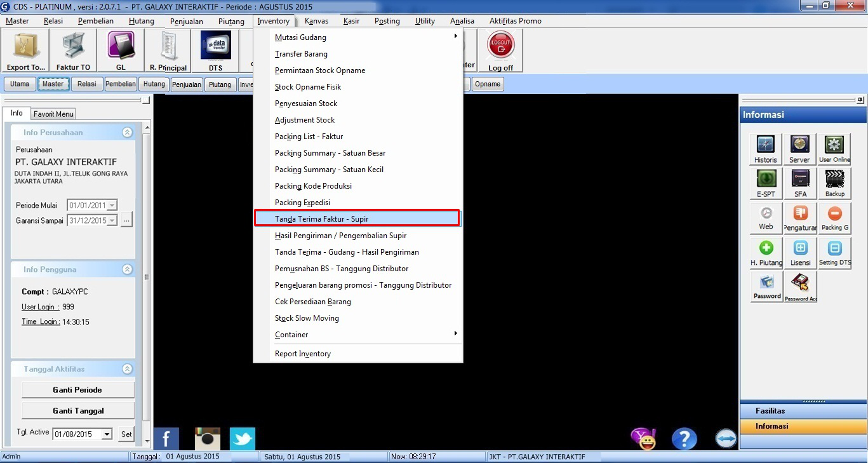Click the H. Piutang icon

(x=766, y=252)
